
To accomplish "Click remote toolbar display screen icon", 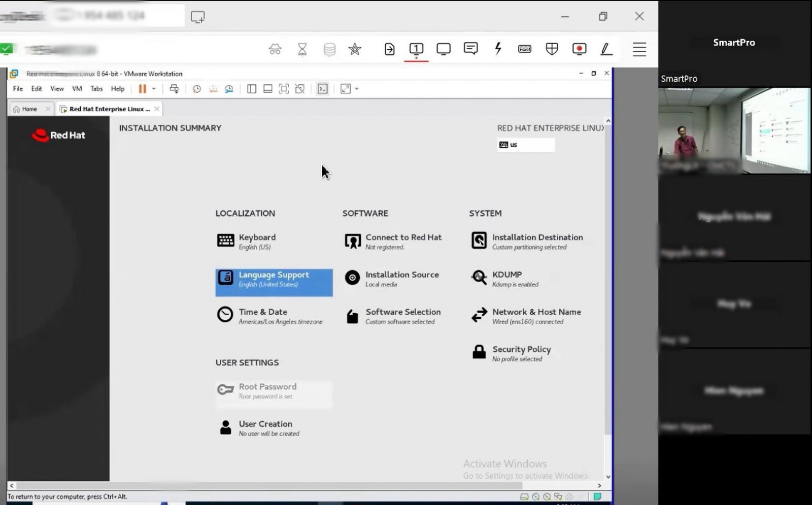I will click(x=444, y=49).
